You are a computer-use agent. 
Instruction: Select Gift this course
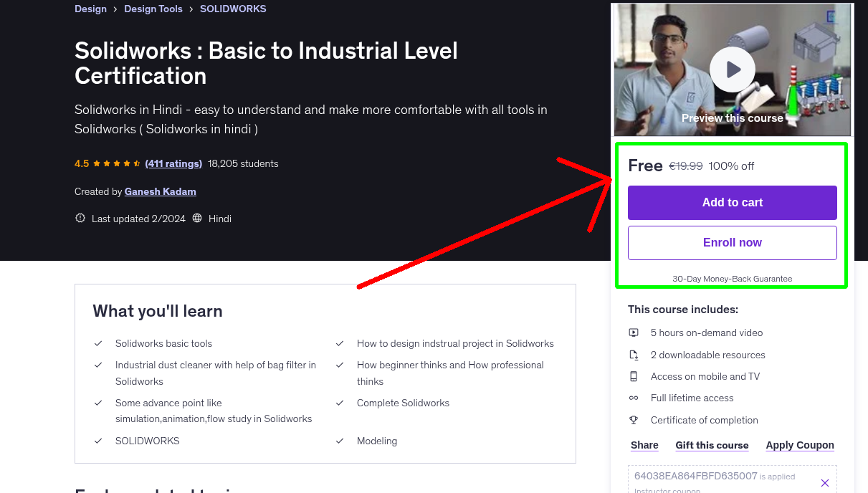click(x=712, y=445)
